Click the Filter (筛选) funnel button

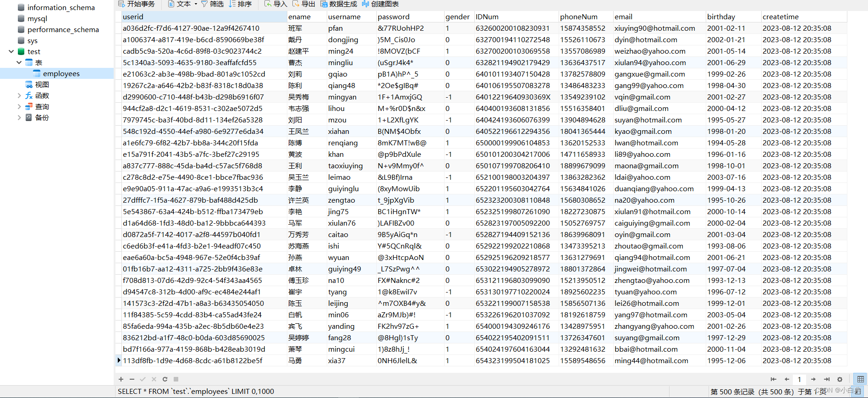tap(212, 4)
